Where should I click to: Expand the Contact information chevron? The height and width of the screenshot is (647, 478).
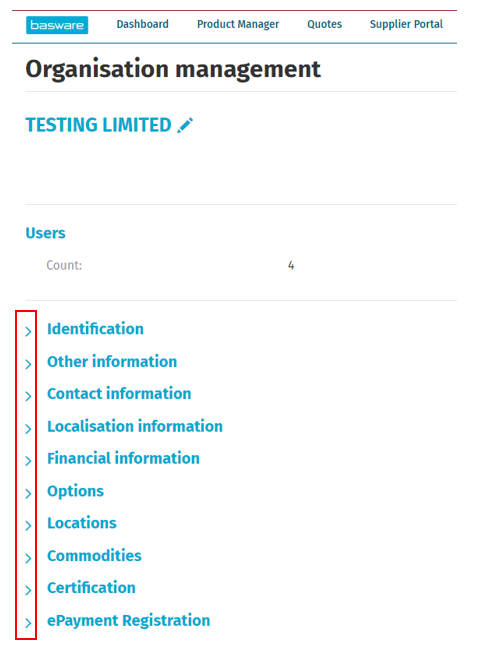point(28,396)
